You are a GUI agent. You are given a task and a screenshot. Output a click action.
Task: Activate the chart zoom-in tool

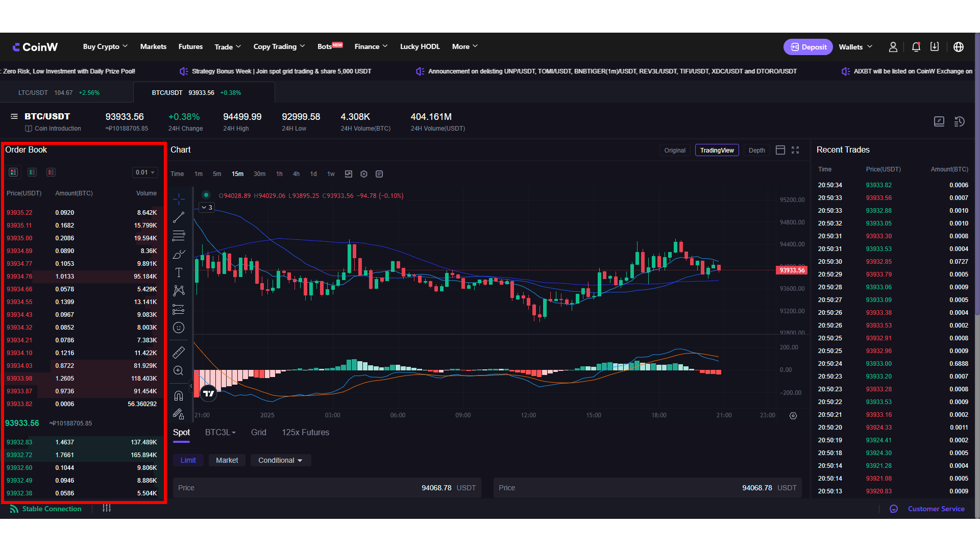[179, 371]
